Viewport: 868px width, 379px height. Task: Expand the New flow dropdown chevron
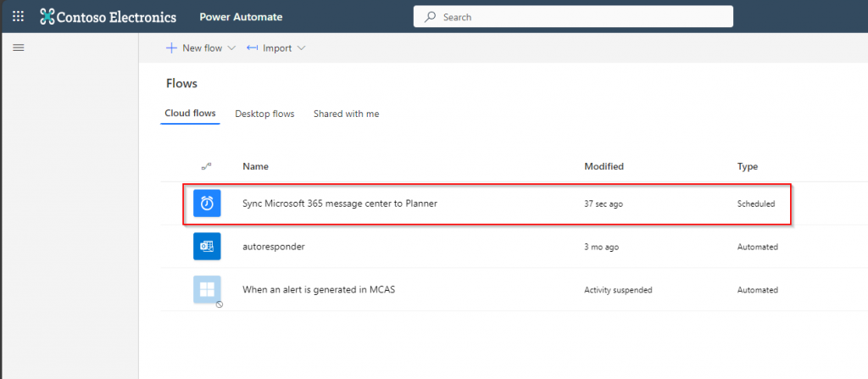pyautogui.click(x=231, y=48)
